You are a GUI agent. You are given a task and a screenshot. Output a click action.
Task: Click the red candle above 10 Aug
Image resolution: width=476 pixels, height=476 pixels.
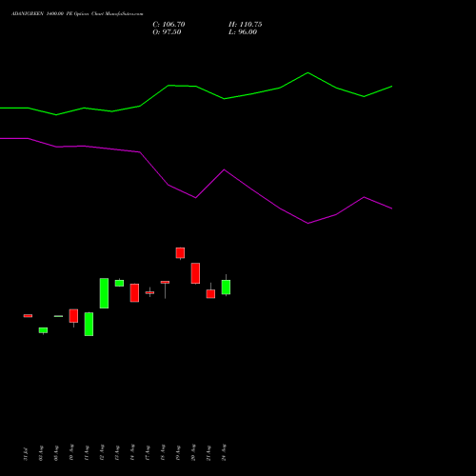coord(73,316)
